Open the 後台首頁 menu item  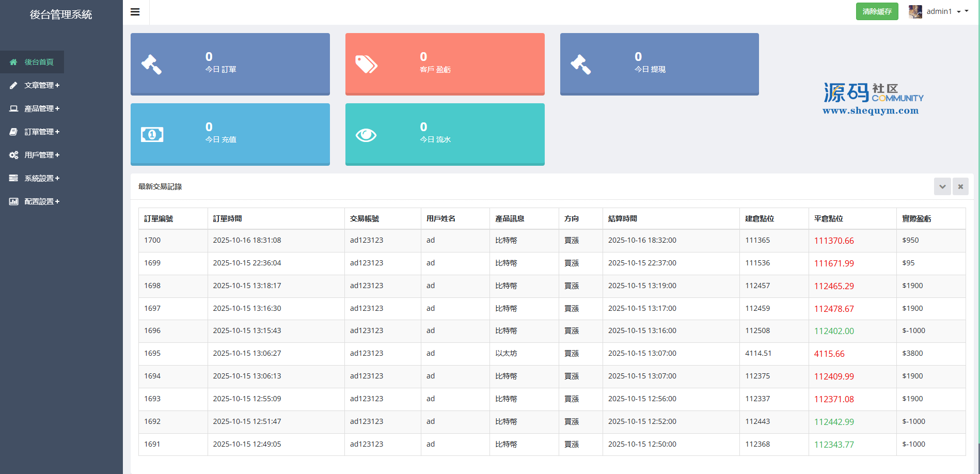tap(39, 62)
